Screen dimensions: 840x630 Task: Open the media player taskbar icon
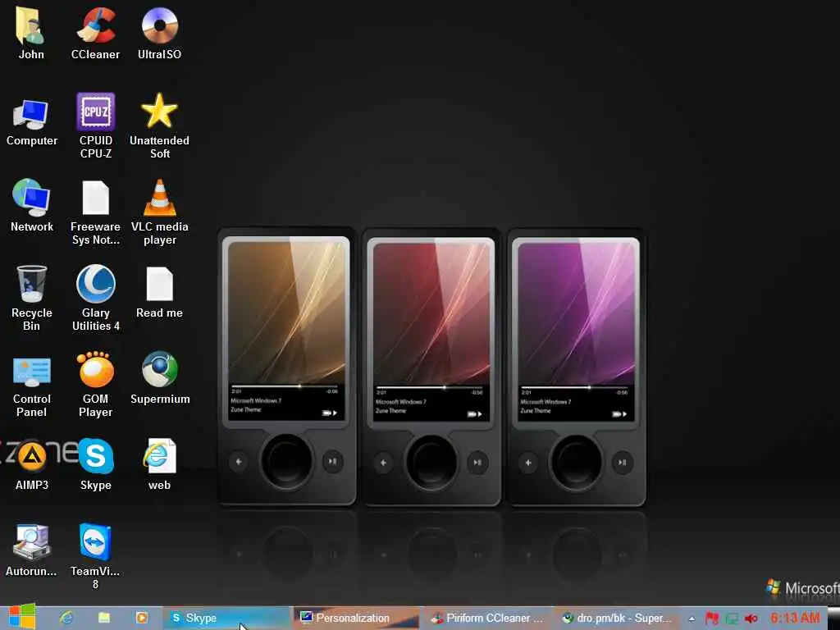[x=141, y=618]
